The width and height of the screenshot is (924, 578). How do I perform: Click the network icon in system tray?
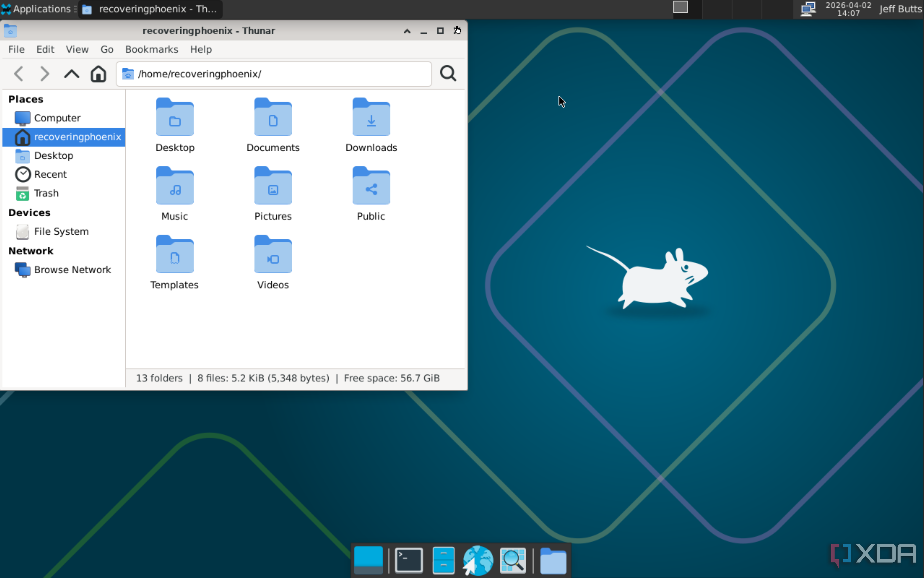(808, 9)
